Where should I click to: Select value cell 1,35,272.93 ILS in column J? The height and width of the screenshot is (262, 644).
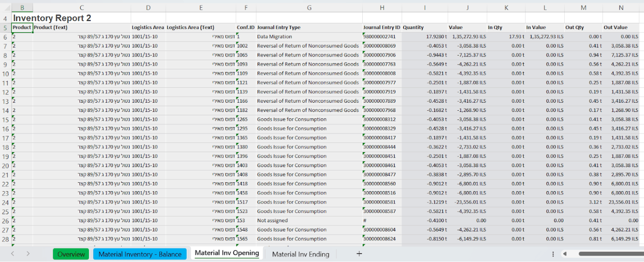point(467,37)
